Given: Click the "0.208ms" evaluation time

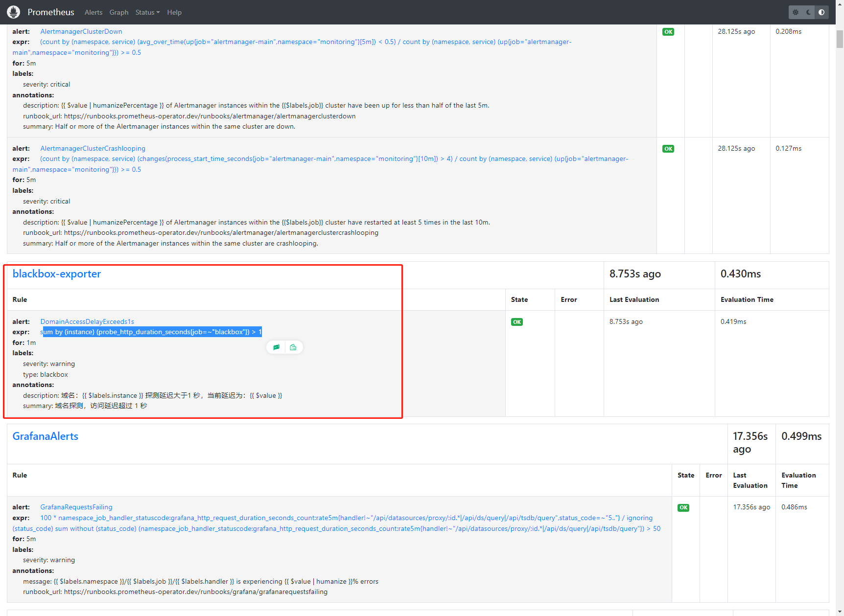Looking at the screenshot, I should 789,32.
